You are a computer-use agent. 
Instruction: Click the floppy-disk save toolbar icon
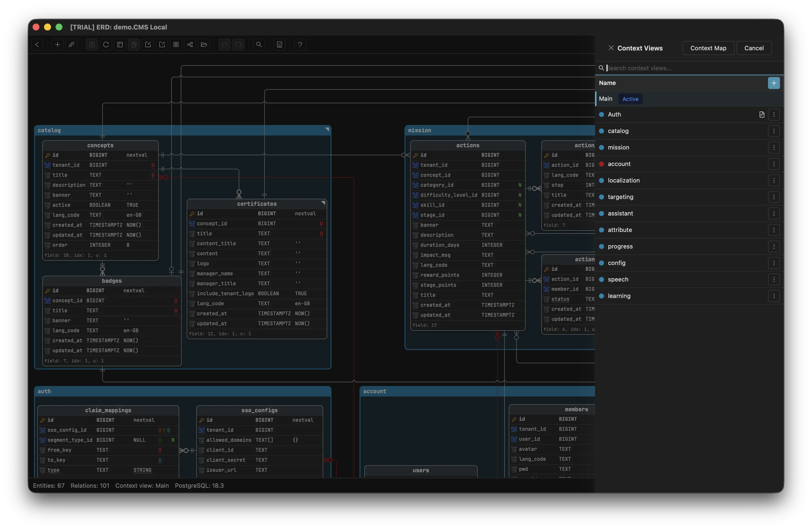(x=92, y=44)
